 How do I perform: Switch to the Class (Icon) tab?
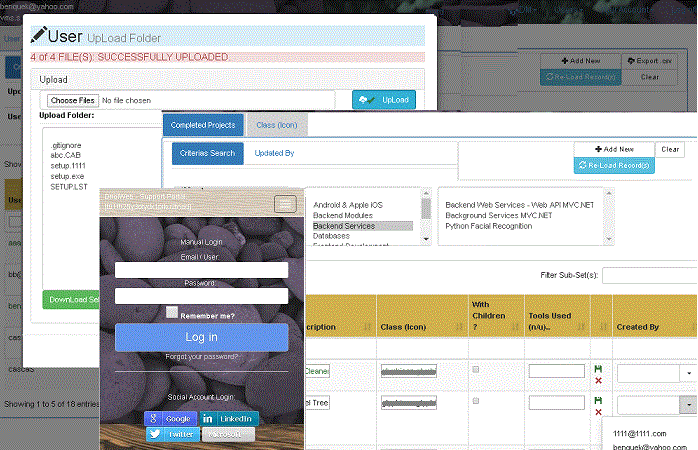(277, 125)
